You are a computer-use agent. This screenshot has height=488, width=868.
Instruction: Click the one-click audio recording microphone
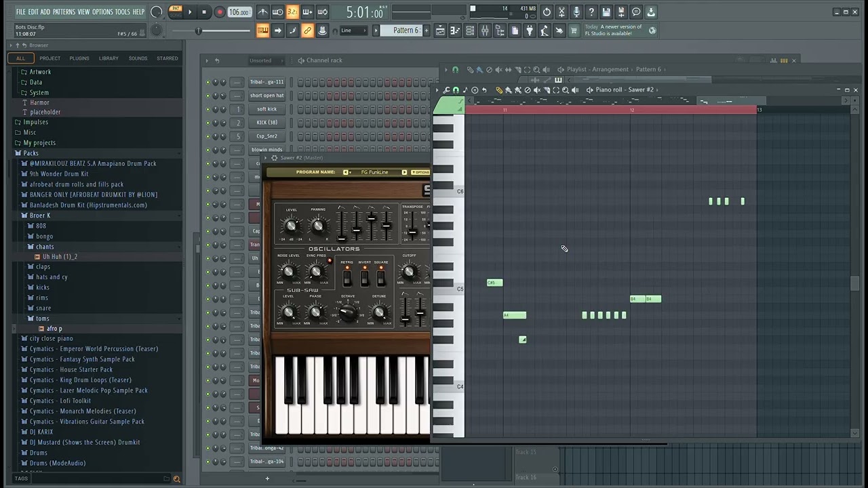coord(576,12)
